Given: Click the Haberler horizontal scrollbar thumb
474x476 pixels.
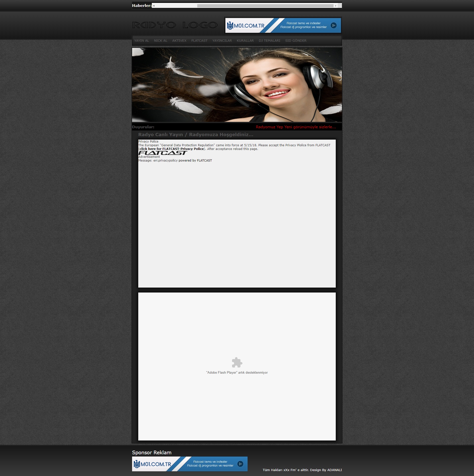Looking at the screenshot, I should 265,6.
